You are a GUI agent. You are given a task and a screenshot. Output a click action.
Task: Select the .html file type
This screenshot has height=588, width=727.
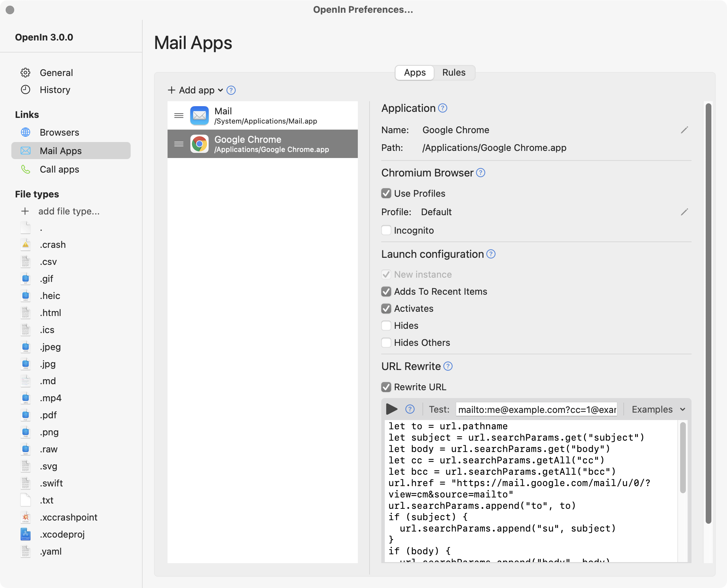pyautogui.click(x=50, y=313)
